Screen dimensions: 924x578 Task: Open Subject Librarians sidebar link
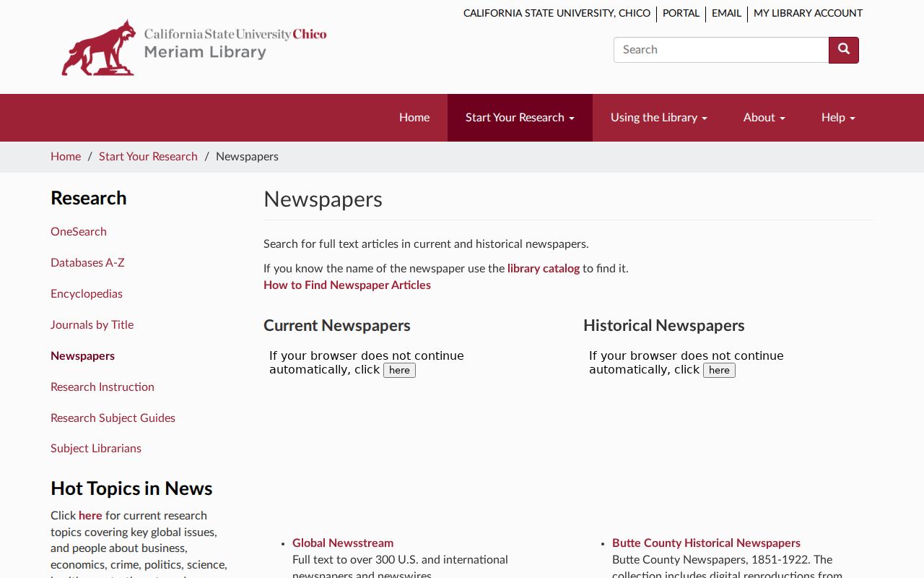tap(96, 449)
